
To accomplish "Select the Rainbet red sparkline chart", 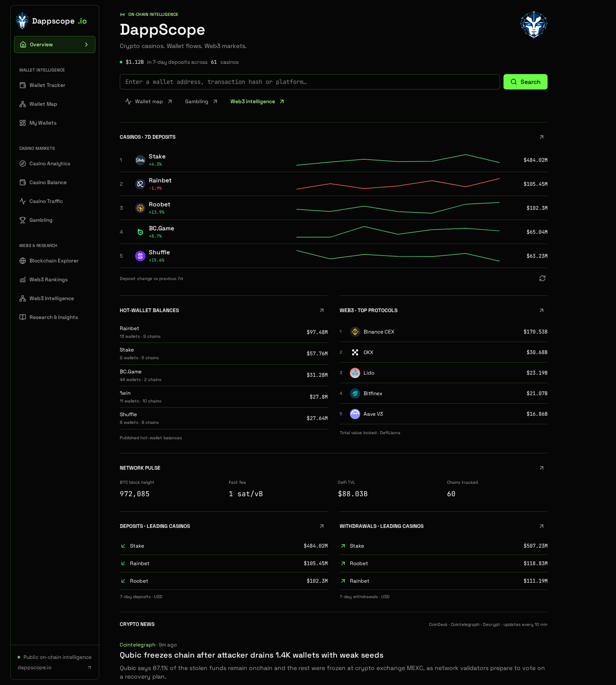I will tap(398, 184).
